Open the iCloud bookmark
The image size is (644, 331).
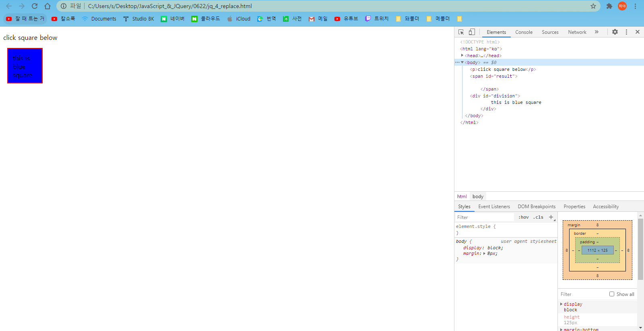point(239,19)
